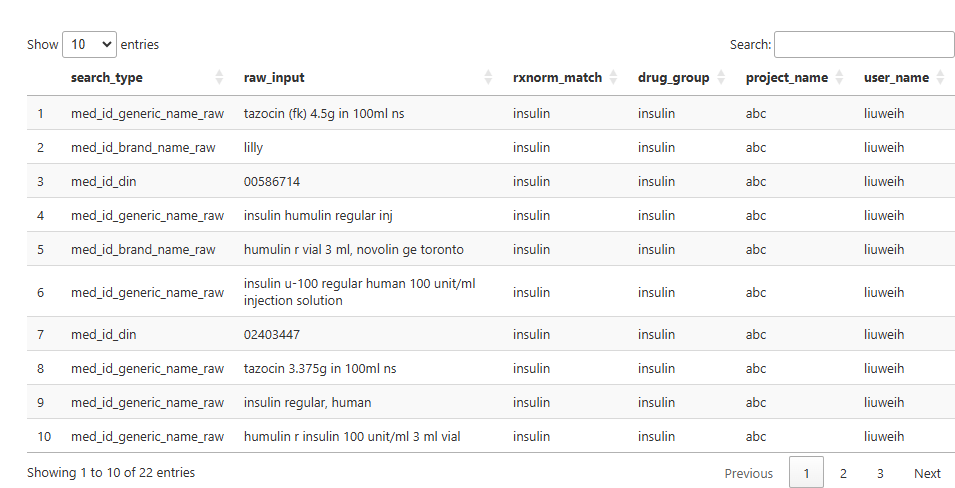
Task: Go to page 3 of results
Action: [x=879, y=474]
